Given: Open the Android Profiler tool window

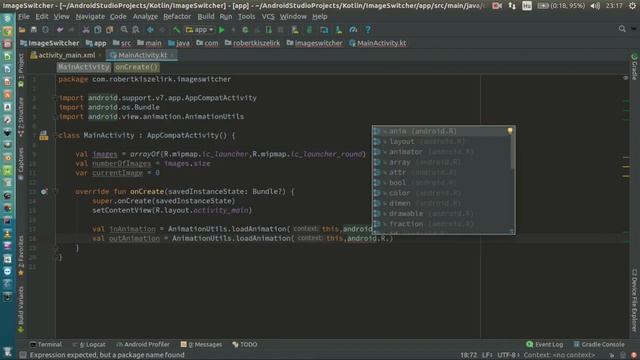Looking at the screenshot, I should pyautogui.click(x=143, y=344).
